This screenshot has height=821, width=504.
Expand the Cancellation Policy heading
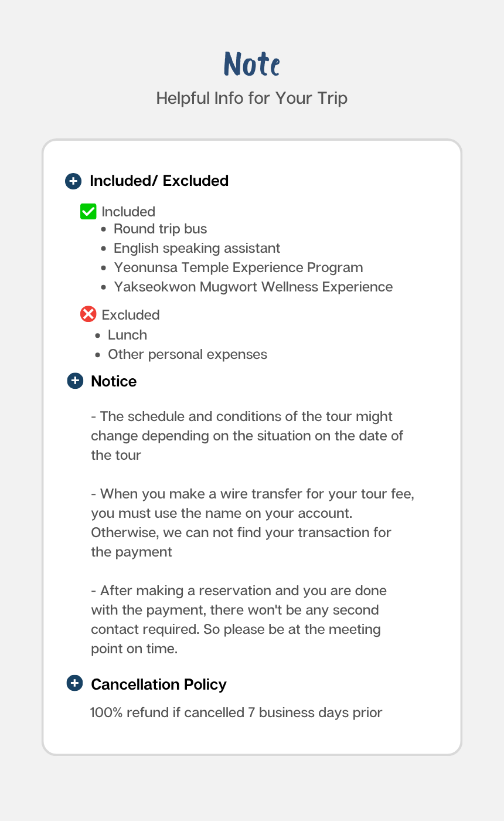(159, 684)
